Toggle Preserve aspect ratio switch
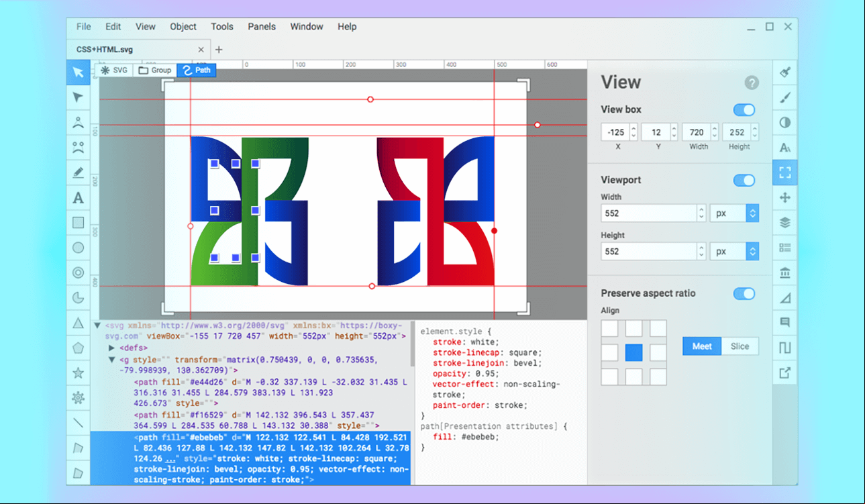The height and width of the screenshot is (504, 865). (x=744, y=293)
